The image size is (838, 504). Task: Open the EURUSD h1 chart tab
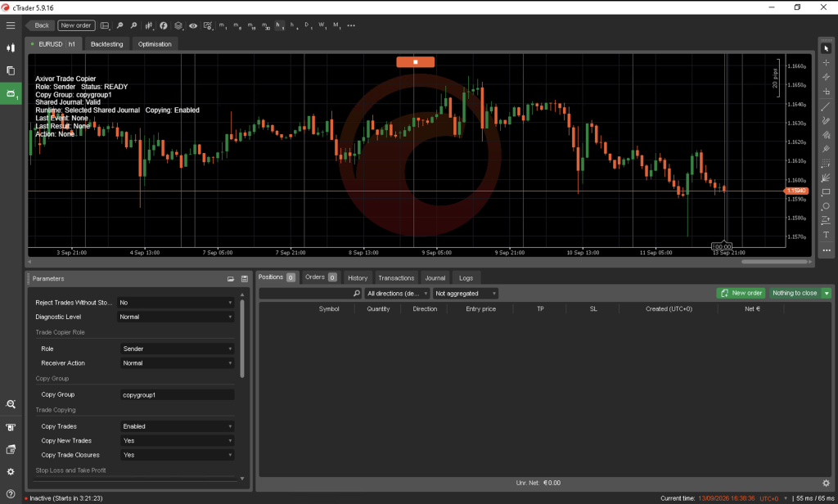point(53,44)
